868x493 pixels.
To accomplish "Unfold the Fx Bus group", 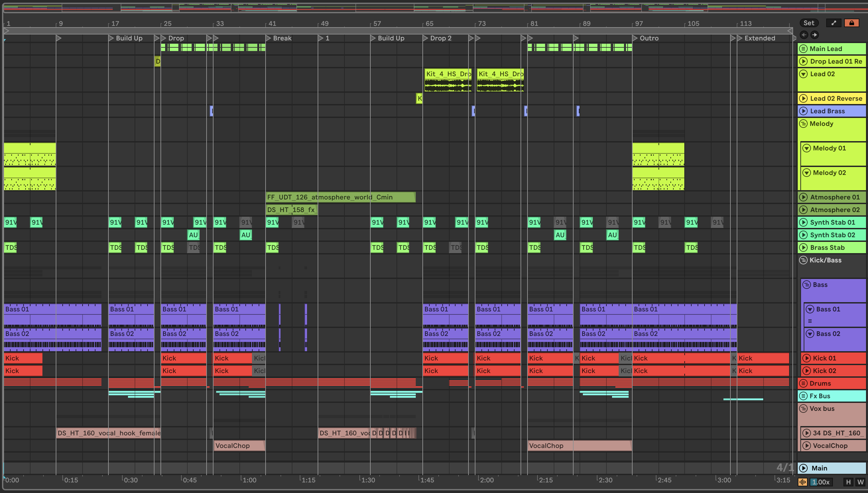I will [803, 396].
